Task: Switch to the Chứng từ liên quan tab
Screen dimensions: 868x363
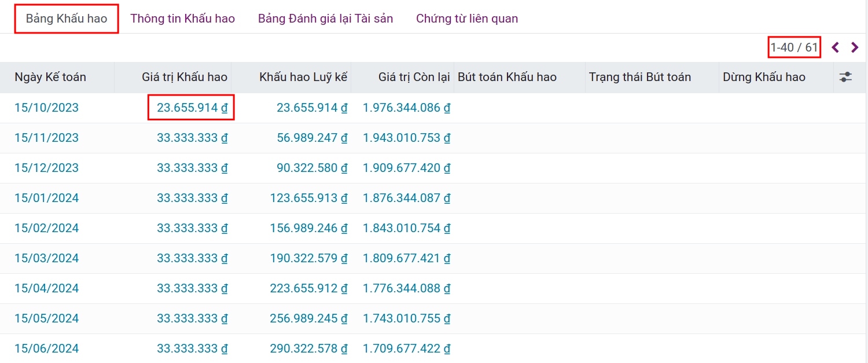Action: point(466,18)
